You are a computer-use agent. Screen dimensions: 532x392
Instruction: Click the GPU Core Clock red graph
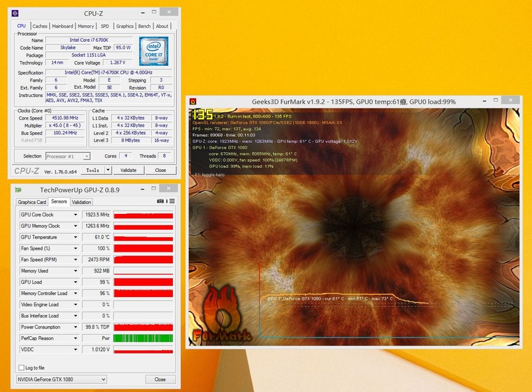click(x=143, y=215)
